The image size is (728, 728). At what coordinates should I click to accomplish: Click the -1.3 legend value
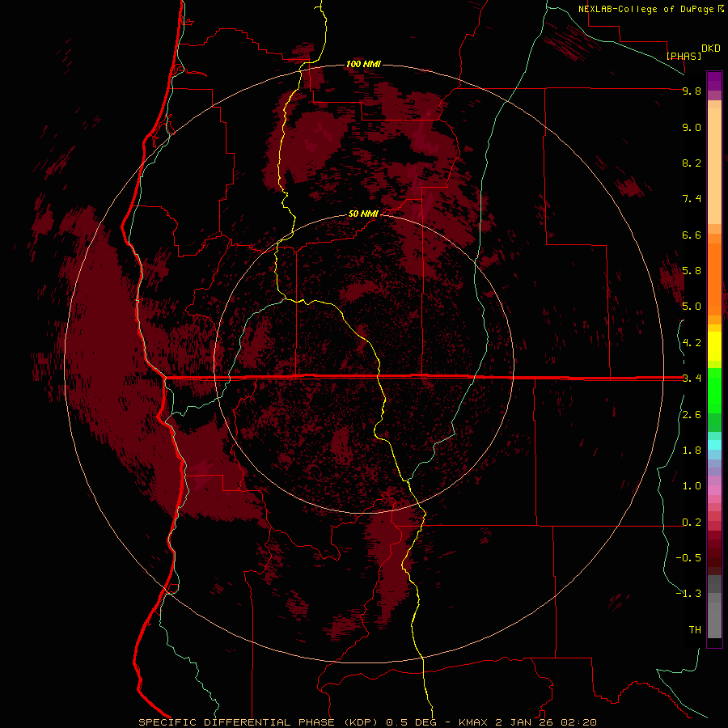(x=688, y=594)
